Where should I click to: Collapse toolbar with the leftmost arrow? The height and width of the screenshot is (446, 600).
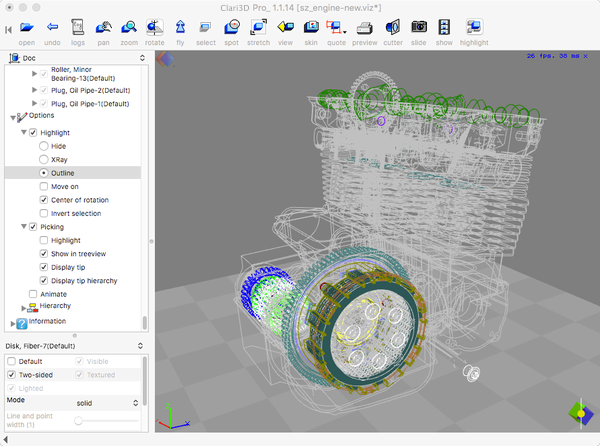[x=8, y=30]
